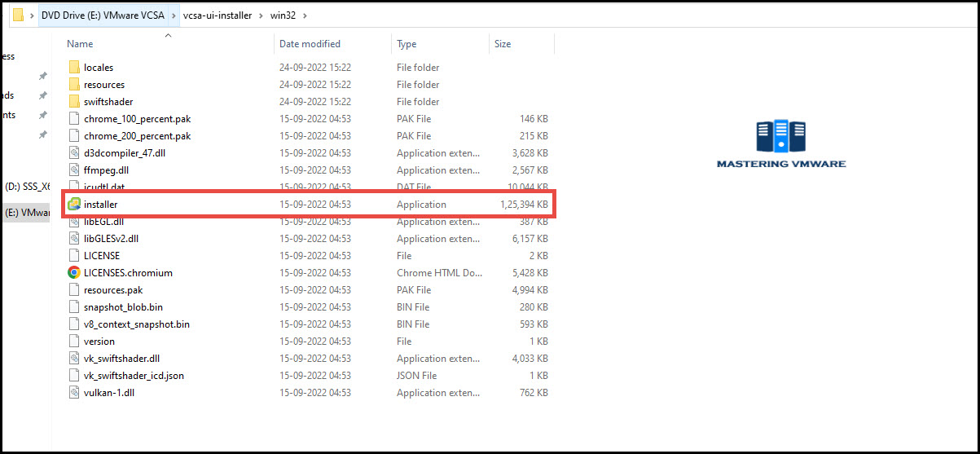
Task: Select the v8_context_snapshot.bin file icon
Action: click(74, 324)
